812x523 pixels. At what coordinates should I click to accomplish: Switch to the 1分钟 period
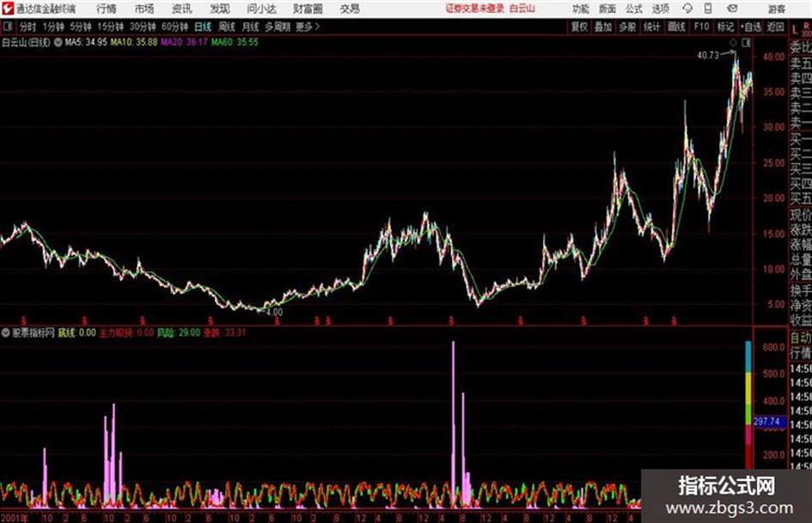tap(52, 27)
